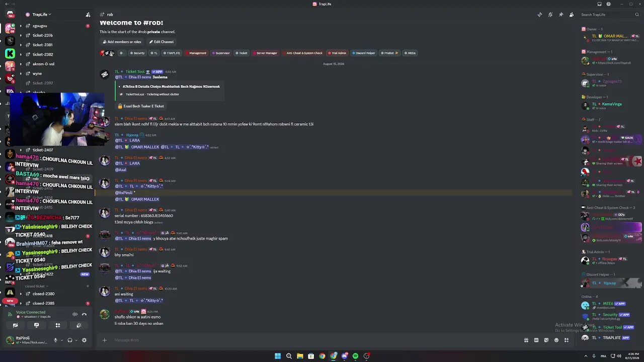Select the Anti-Cheat & System Check role tag
644x362 pixels.
[303, 53]
